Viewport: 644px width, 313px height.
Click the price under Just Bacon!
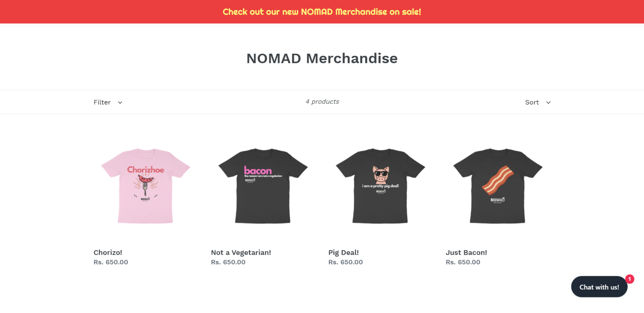click(x=463, y=262)
